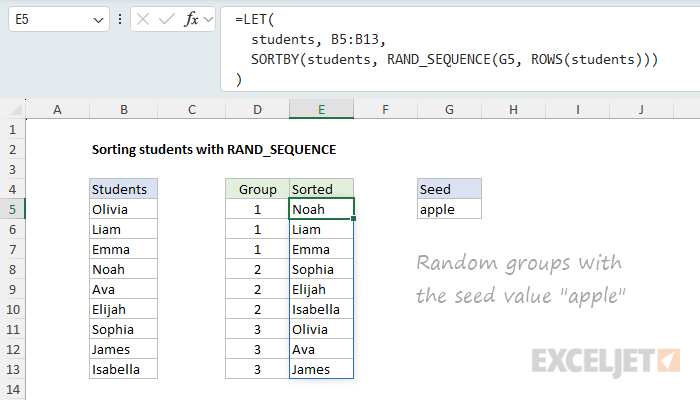Select row 14 header

(12, 389)
